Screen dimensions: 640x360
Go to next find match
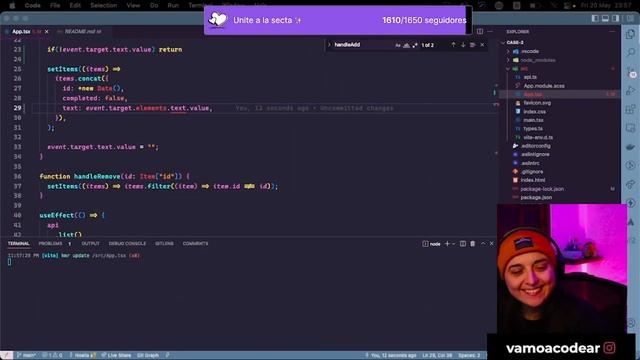463,45
